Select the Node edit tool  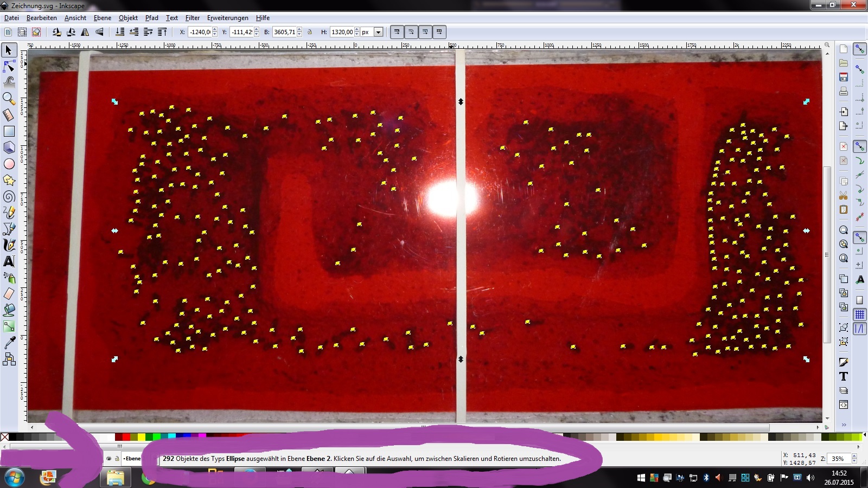coord(9,67)
